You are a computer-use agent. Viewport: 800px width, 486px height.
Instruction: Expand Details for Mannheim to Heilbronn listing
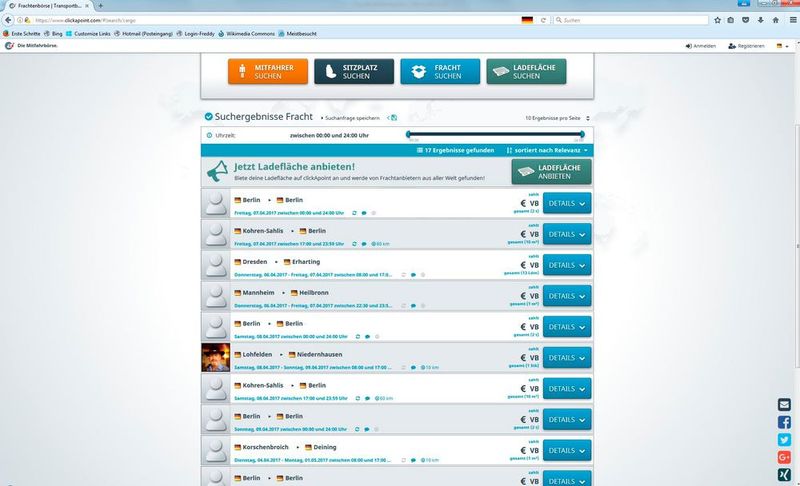click(567, 296)
